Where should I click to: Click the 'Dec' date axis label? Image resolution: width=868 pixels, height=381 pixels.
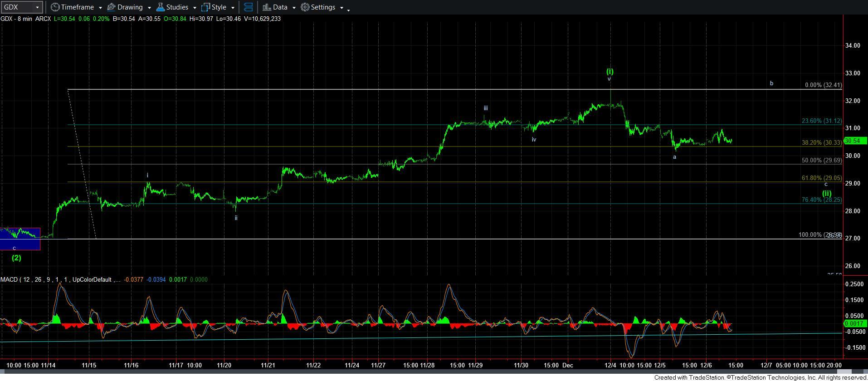(x=568, y=365)
